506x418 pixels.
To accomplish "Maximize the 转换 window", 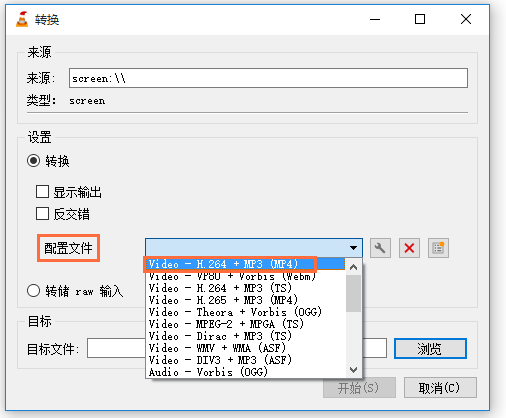I will (x=420, y=19).
